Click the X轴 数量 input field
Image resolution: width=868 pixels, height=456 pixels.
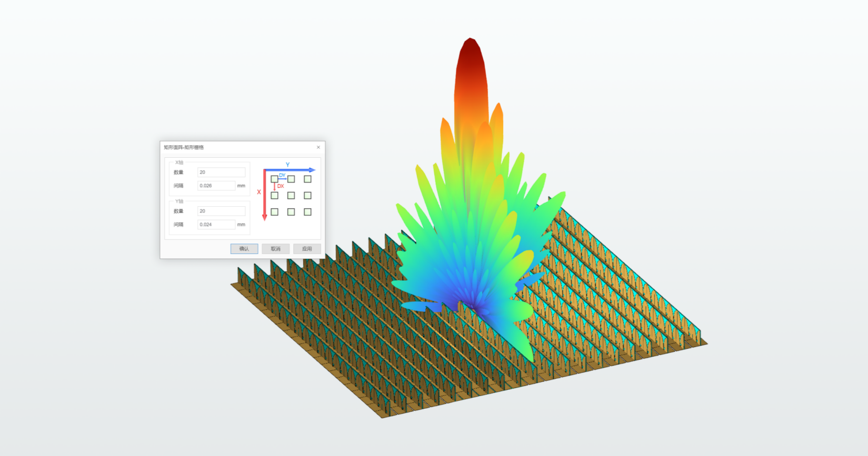point(221,173)
